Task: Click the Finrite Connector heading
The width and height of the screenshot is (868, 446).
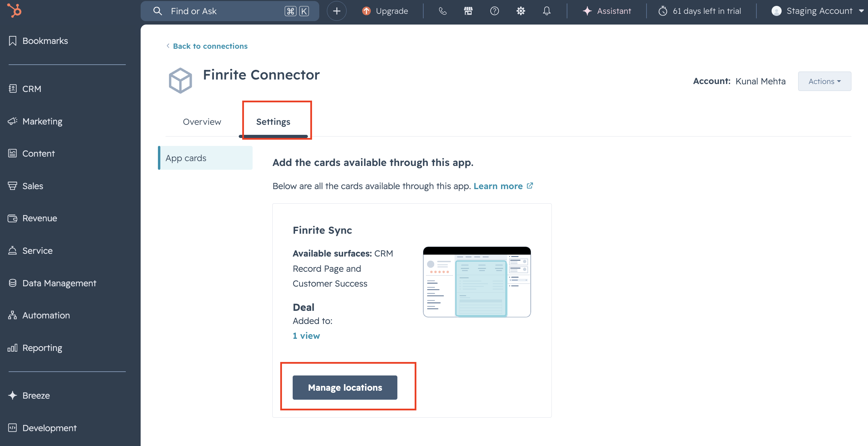Action: pyautogui.click(x=261, y=75)
